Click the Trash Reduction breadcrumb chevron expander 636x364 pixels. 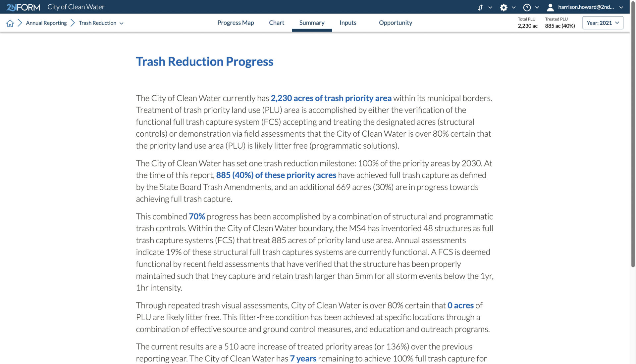[122, 23]
